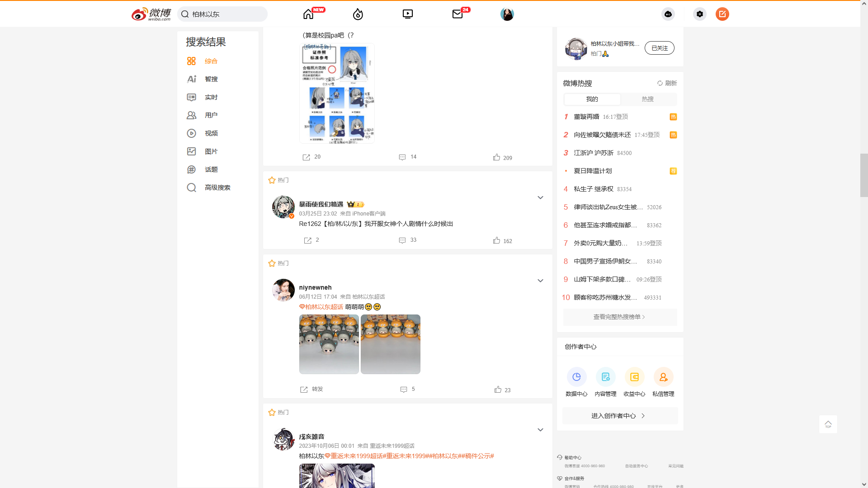Repost the 暴雨使我们箱遇 post

pos(311,240)
